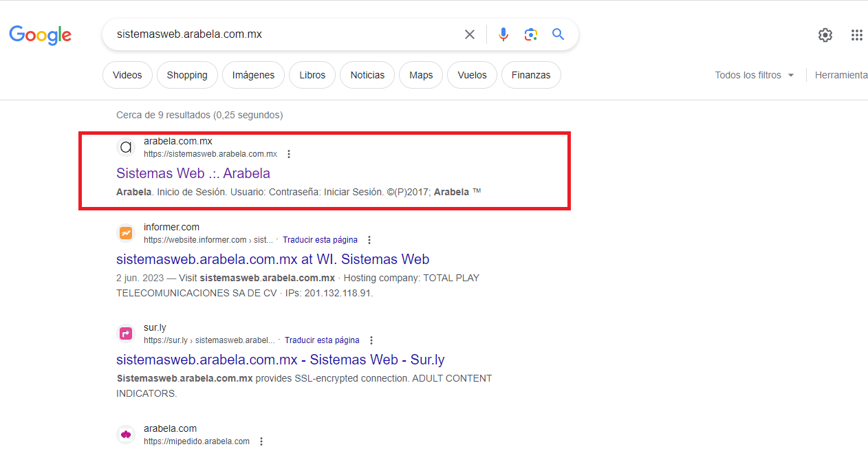This screenshot has height=449, width=868.
Task: Select the Vuelos filter
Action: pos(472,75)
